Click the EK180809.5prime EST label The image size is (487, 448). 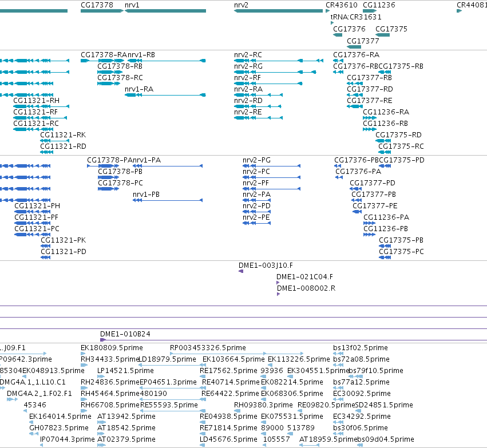[112, 348]
